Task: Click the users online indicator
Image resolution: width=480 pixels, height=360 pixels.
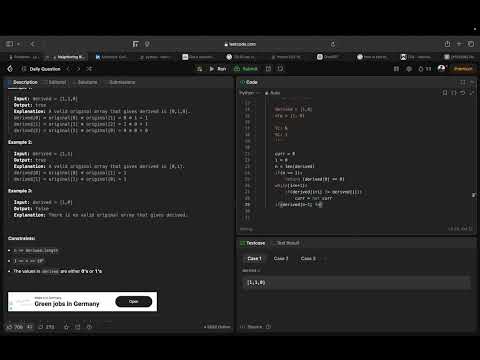Action: coord(217,327)
